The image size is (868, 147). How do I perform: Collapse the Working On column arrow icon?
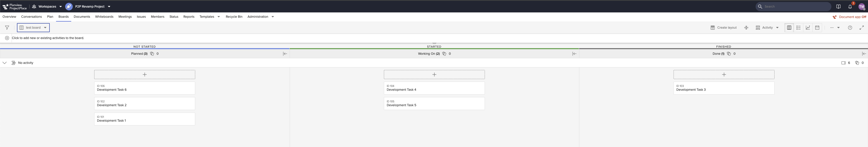click(x=574, y=54)
